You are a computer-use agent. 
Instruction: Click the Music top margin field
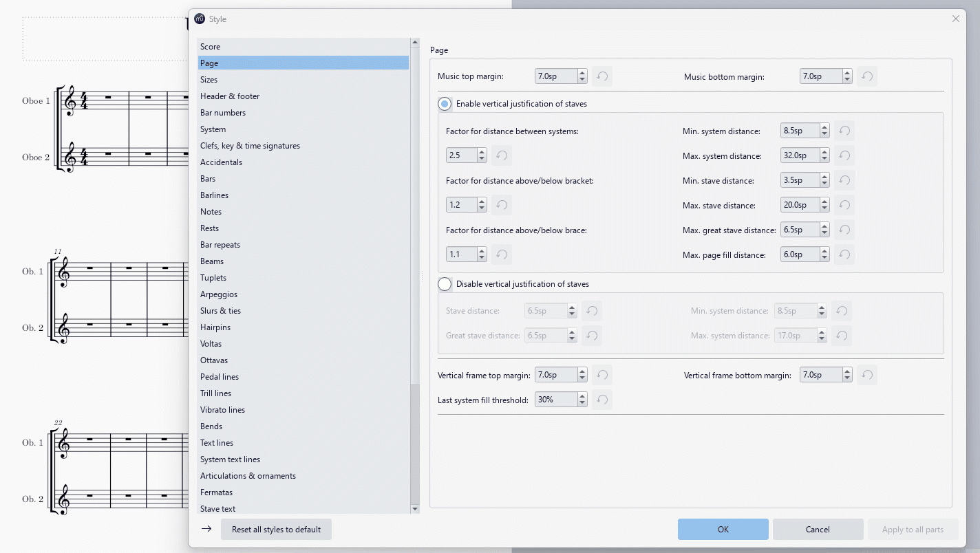[556, 76]
